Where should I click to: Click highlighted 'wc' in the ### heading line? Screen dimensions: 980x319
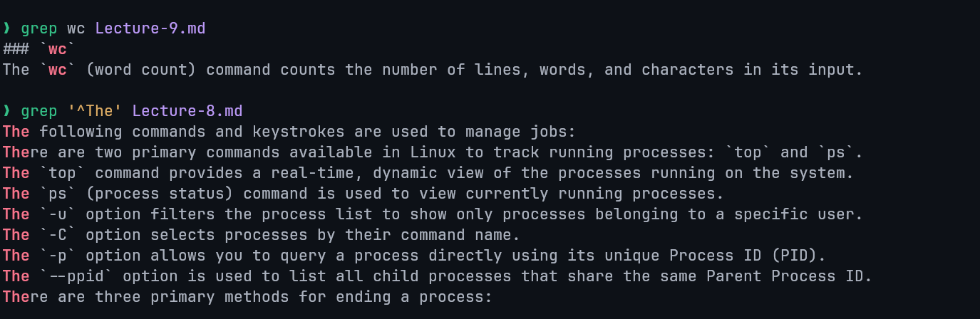point(58,49)
